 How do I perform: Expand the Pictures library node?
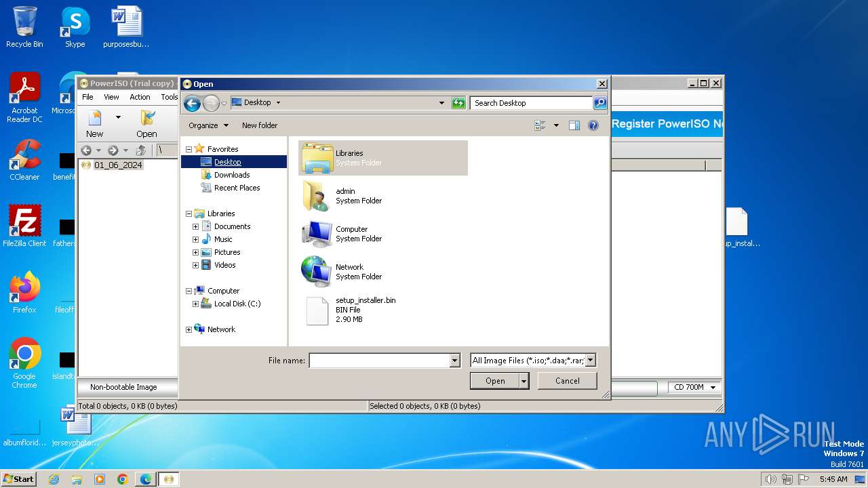coord(195,252)
